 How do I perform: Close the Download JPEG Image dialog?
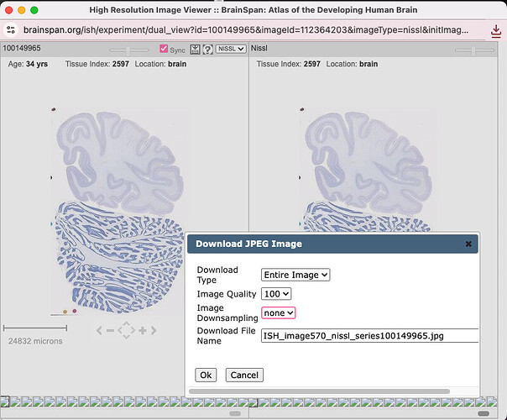pyautogui.click(x=468, y=244)
